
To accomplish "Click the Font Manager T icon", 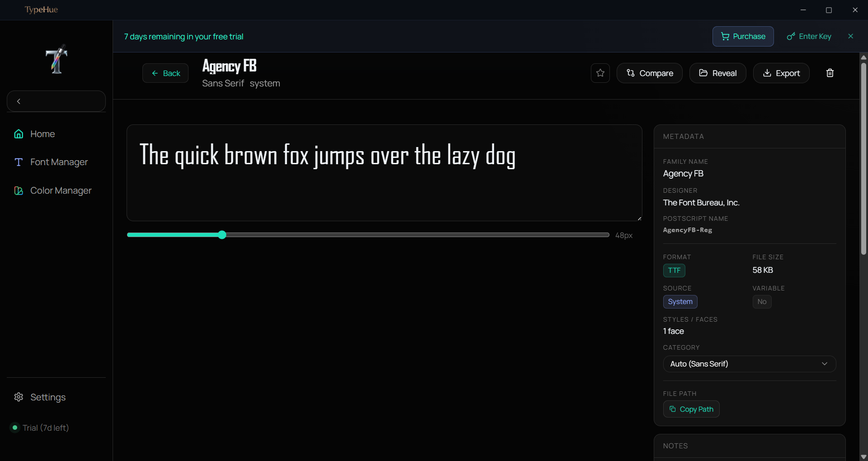I will (19, 162).
